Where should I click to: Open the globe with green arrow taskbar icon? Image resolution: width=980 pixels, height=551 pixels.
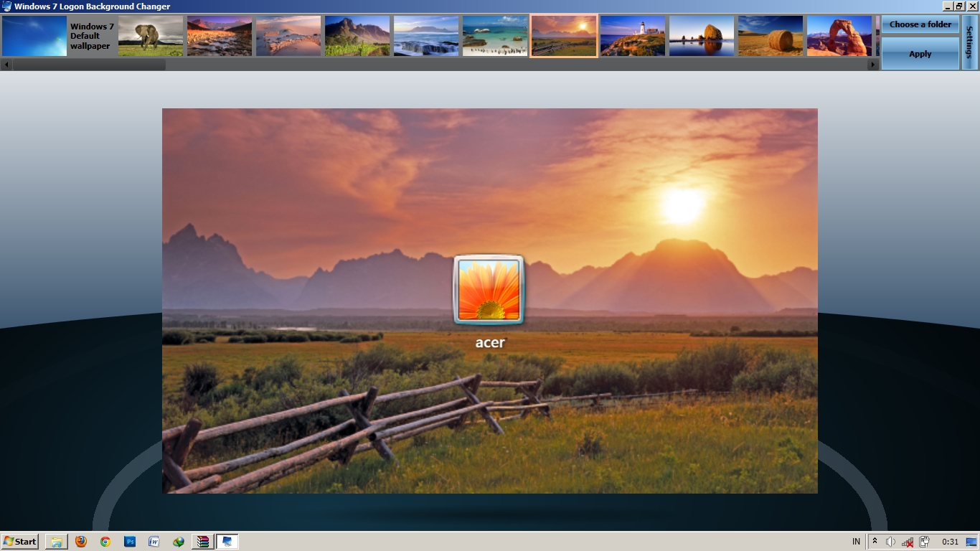(179, 542)
